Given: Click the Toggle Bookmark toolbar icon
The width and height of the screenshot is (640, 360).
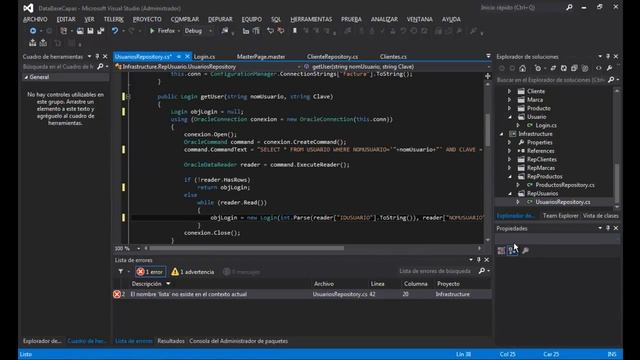Looking at the screenshot, I should tap(295, 31).
